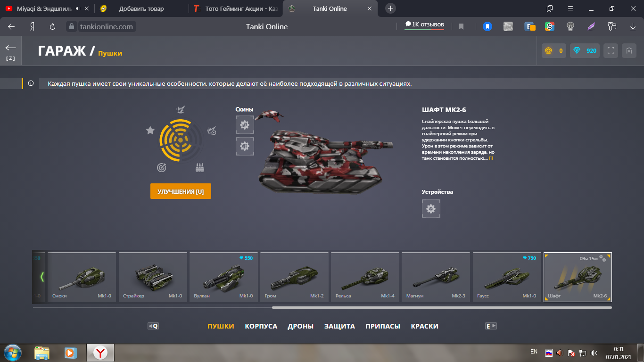Reload the Tanki Online page

[52, 26]
